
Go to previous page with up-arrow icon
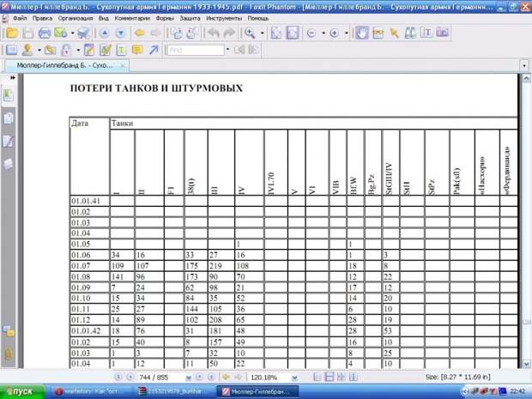coord(105,33)
